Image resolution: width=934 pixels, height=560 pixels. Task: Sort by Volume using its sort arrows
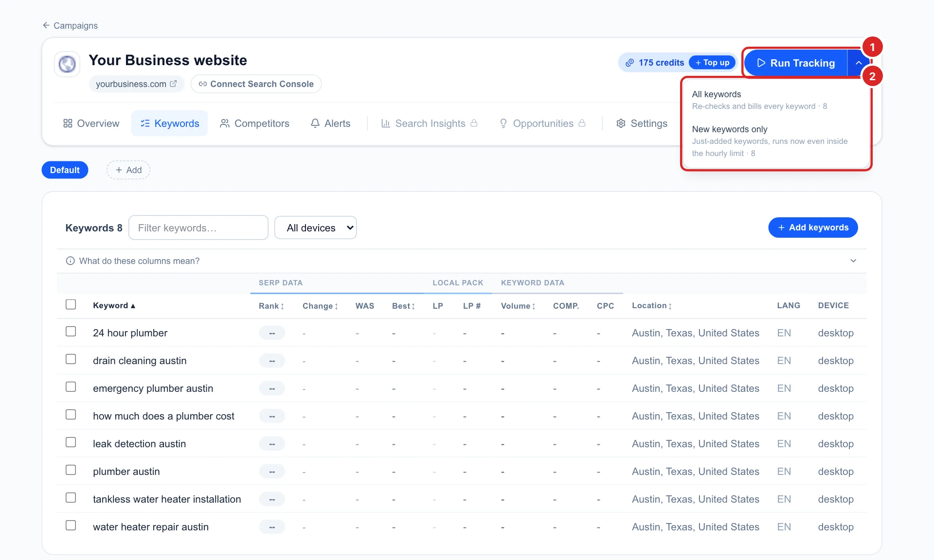pos(534,306)
